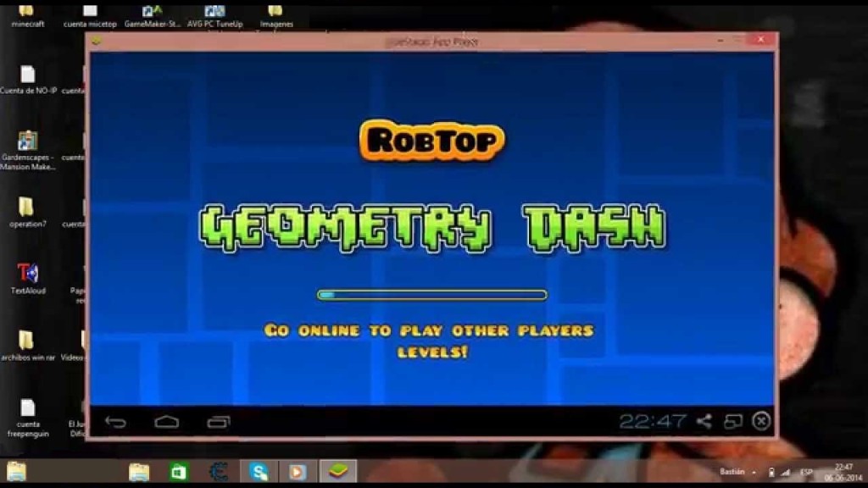The height and width of the screenshot is (488, 868).
Task: Open the cuenta micetop desktop file
Action: [90, 15]
